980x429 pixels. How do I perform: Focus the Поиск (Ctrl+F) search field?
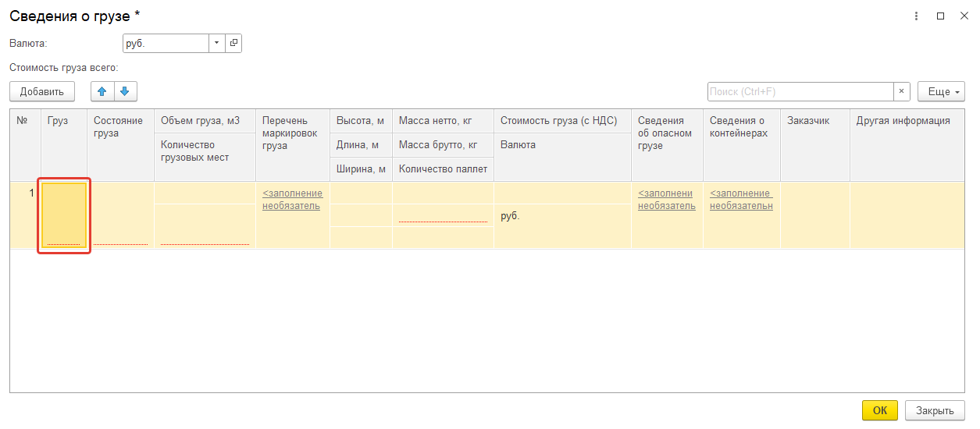pyautogui.click(x=800, y=92)
